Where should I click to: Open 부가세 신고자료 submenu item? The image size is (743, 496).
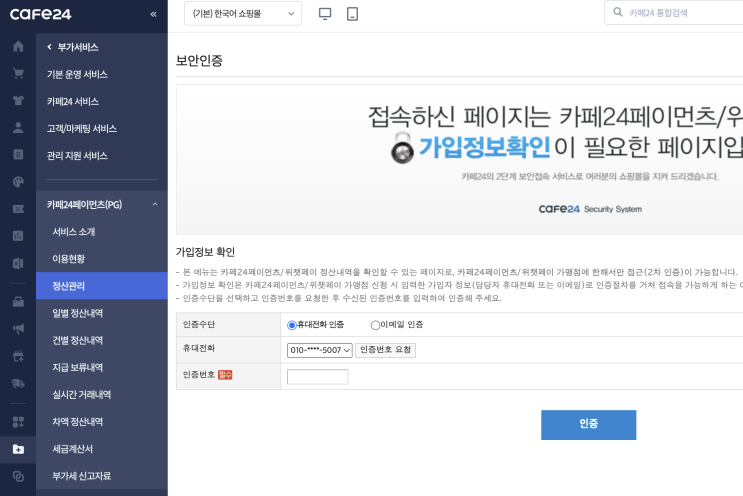(x=82, y=476)
